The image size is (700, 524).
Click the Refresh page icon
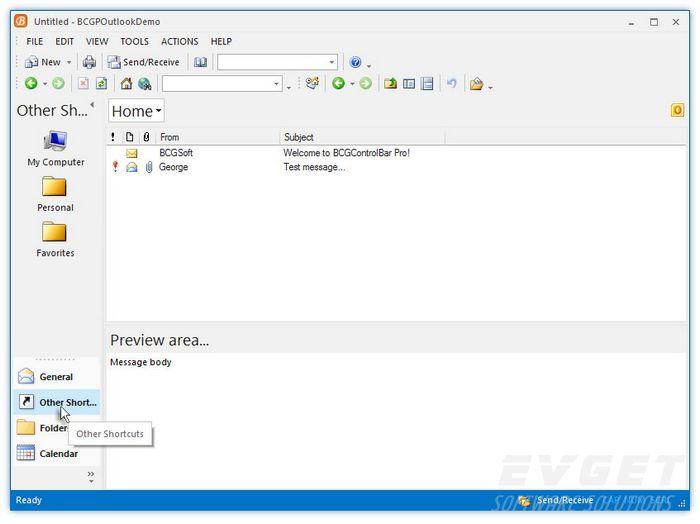click(101, 83)
